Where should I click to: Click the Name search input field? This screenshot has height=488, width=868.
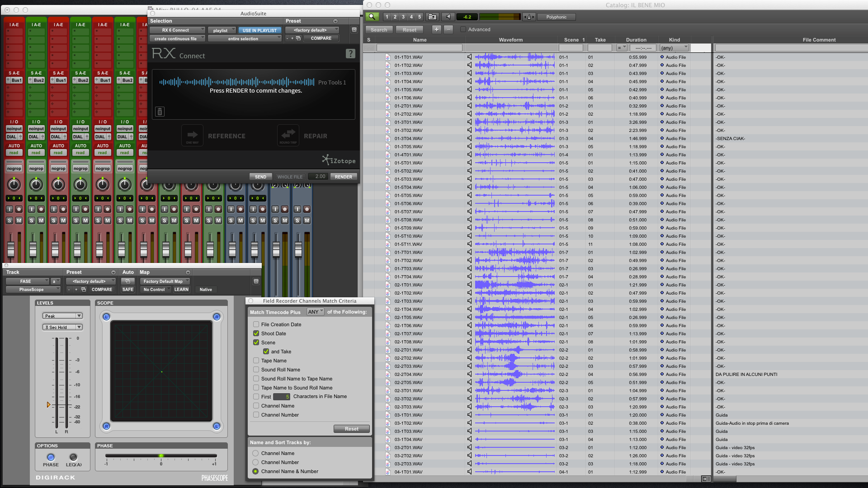point(419,48)
